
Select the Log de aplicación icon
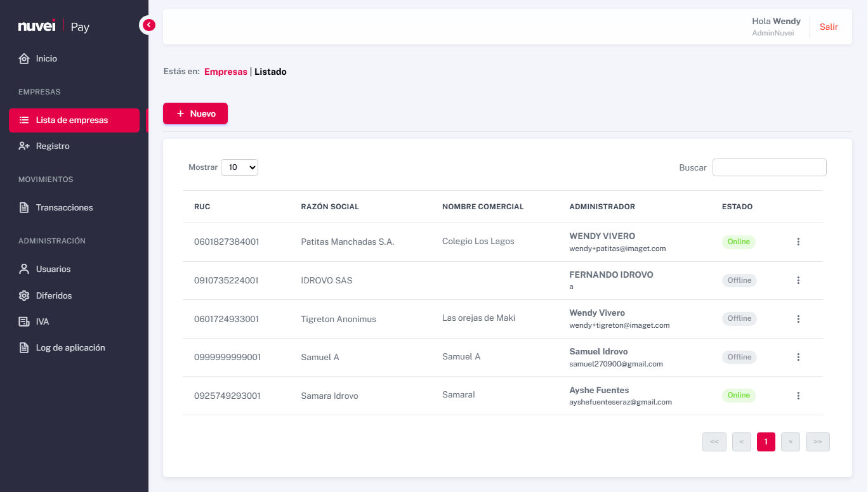pyautogui.click(x=23, y=347)
